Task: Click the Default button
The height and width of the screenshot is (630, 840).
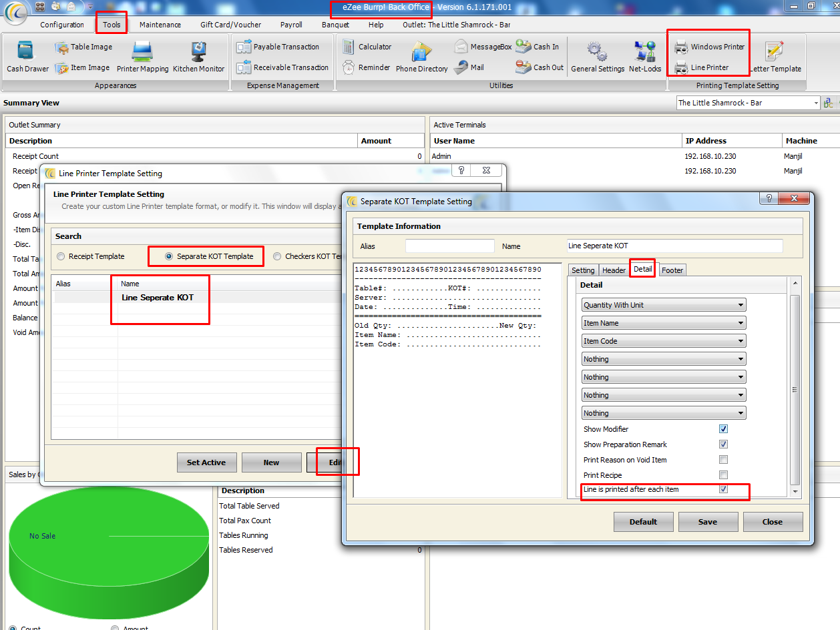Action: click(x=643, y=522)
